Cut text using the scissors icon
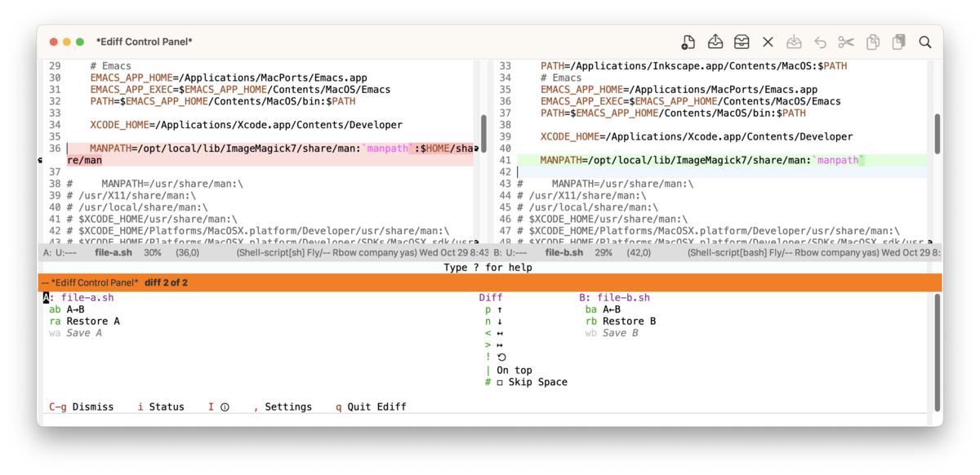Screen dimensions: 980x475 pos(845,42)
